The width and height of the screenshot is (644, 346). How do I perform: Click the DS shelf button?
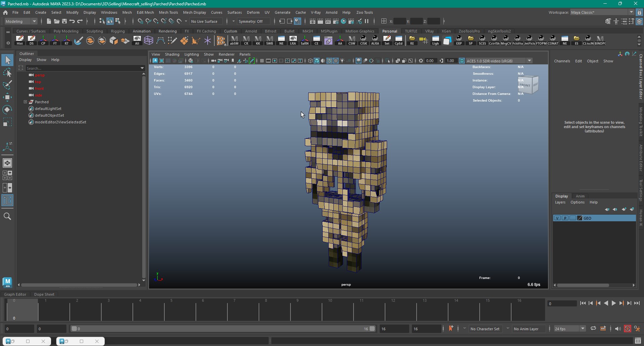(x=32, y=40)
